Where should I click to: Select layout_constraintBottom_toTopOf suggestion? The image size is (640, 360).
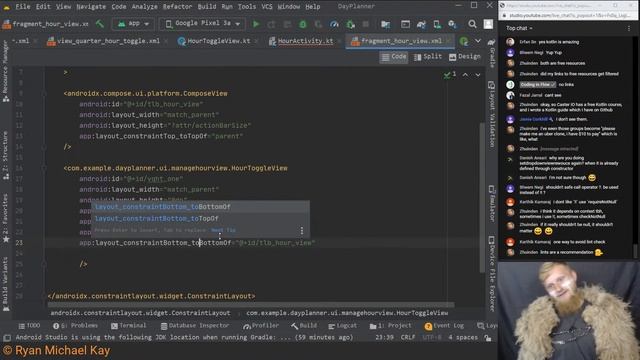200,218
